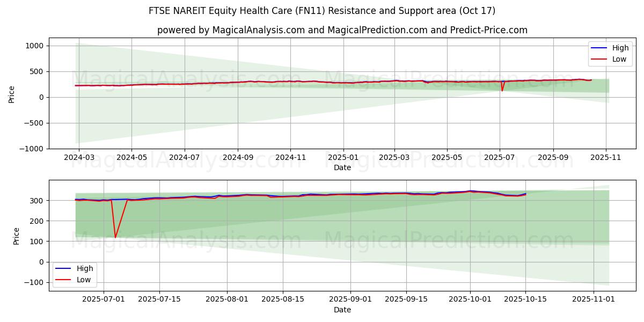The image size is (644, 322).
Task: Click the bottom of the red dip in the lower chart
Action: click(115, 237)
